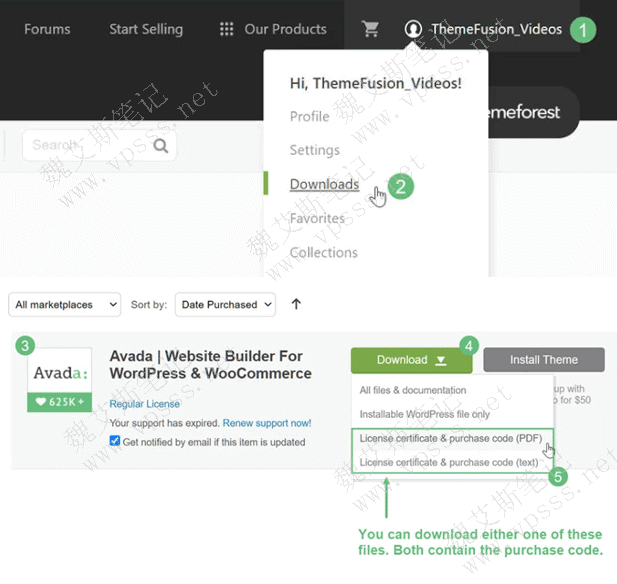Click the Install Theme button

544,360
